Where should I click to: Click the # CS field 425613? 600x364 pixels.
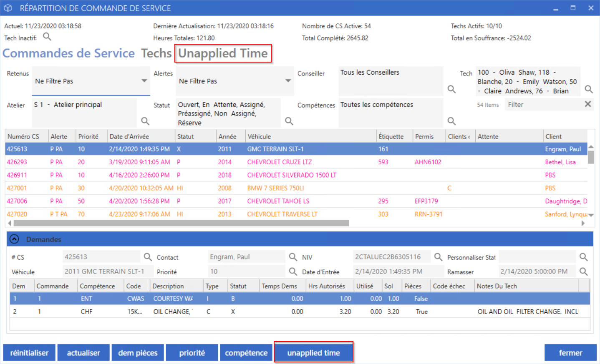(101, 257)
